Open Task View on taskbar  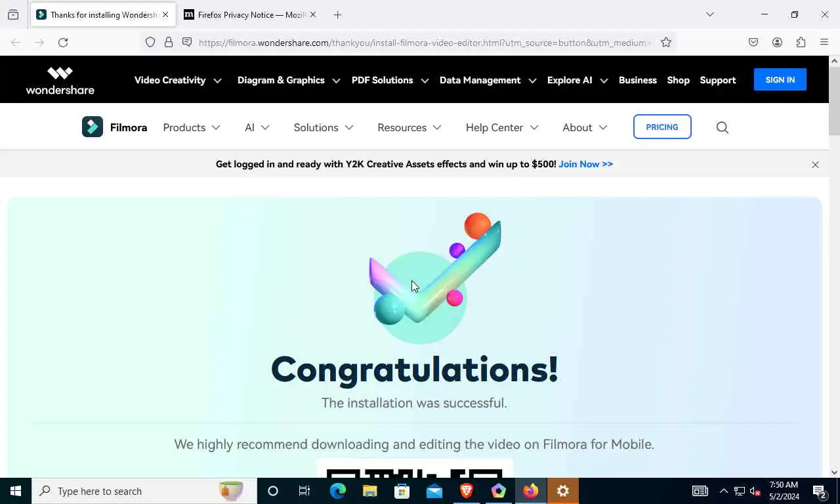click(304, 491)
